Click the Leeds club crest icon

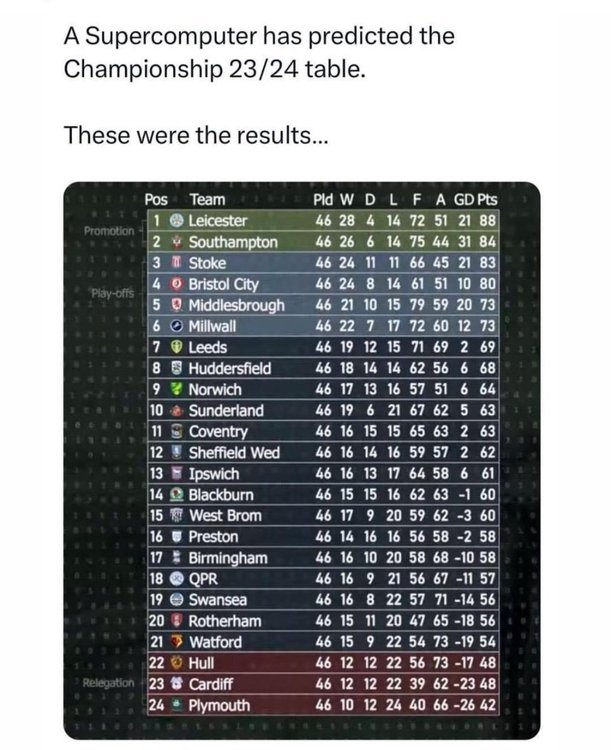(177, 347)
